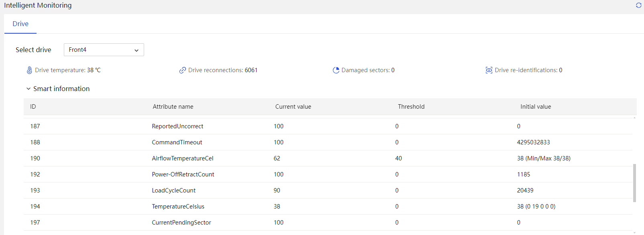Click the AirflowTemperatureCel attribute name
The width and height of the screenshot is (644, 235).
coord(183,158)
